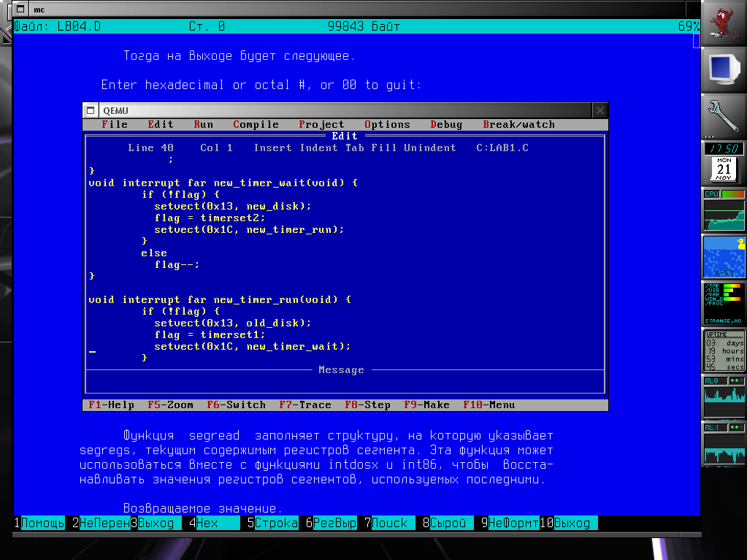Click the disk usage monitor dockapp
The image size is (747, 560).
click(x=724, y=304)
